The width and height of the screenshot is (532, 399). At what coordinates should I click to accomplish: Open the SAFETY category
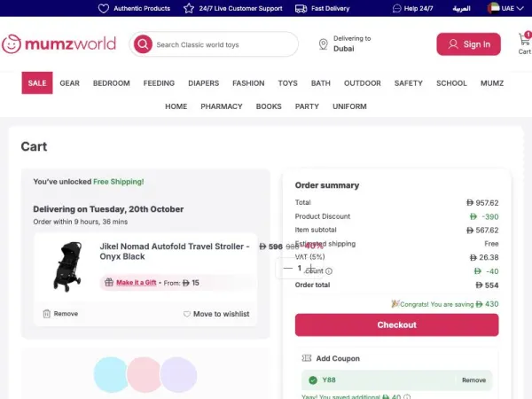click(409, 83)
